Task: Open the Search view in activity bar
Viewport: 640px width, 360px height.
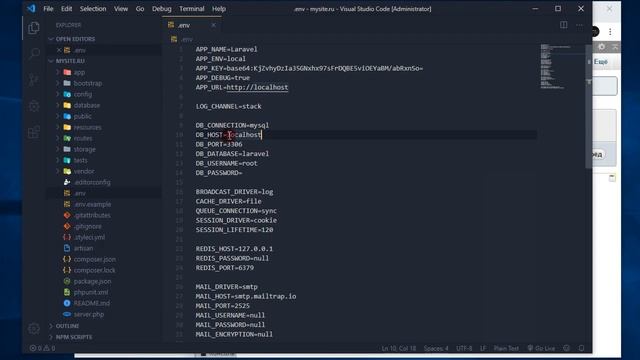Action: (34, 53)
